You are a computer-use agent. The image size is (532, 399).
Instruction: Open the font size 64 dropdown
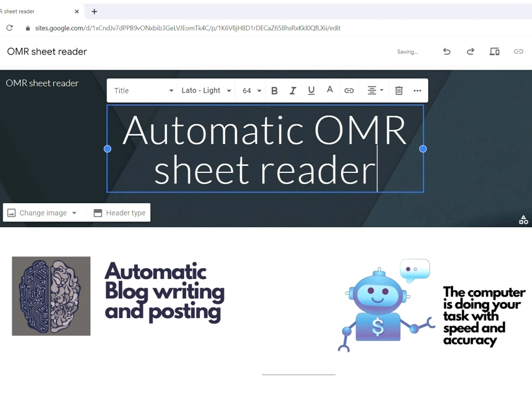click(x=252, y=90)
